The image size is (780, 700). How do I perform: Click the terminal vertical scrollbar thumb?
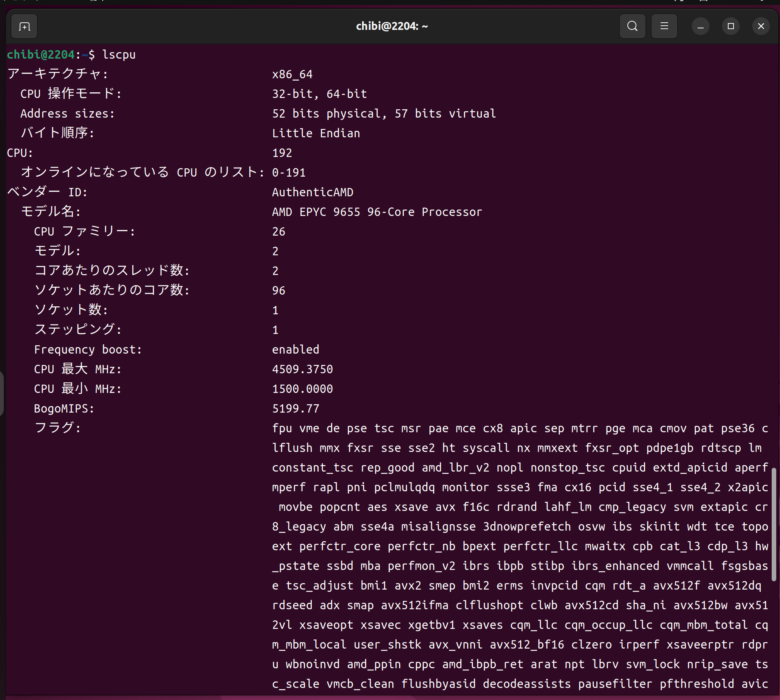pos(774,524)
